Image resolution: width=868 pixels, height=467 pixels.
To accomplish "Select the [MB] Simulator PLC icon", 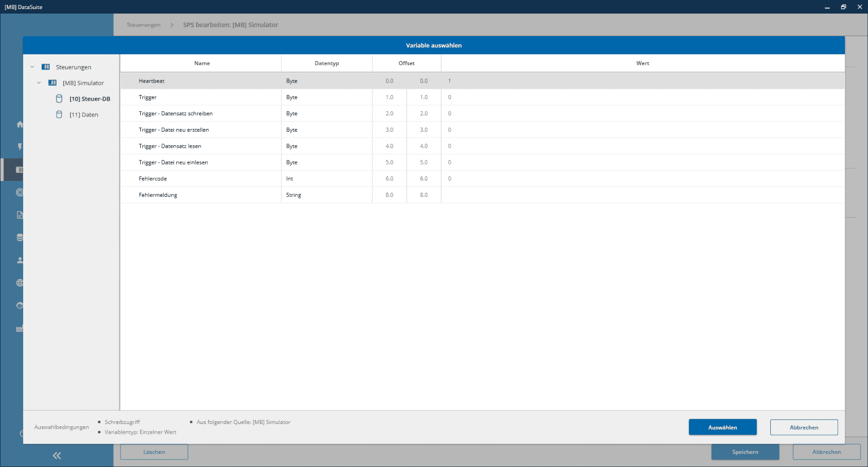I will click(53, 83).
